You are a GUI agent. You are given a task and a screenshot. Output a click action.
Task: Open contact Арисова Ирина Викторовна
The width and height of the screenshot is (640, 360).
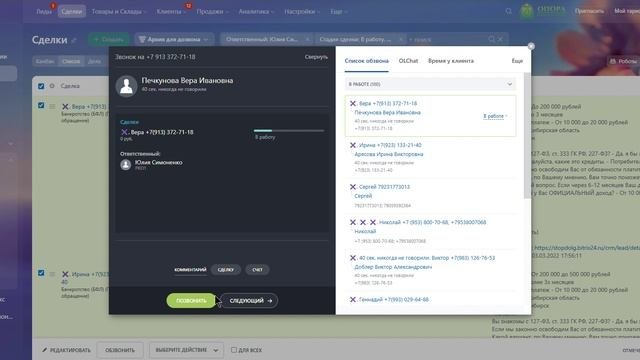coord(389,154)
